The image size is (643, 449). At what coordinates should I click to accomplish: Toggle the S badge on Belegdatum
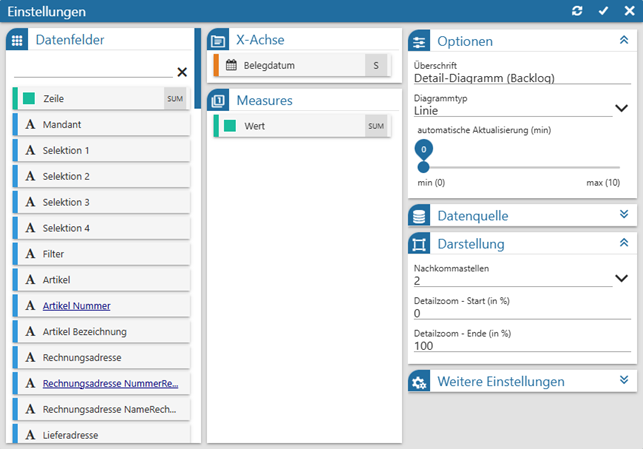375,66
